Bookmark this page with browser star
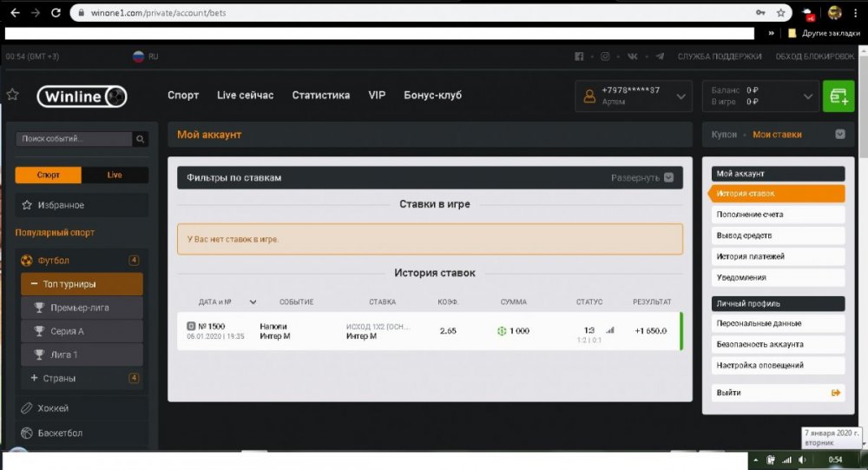868x470 pixels. 780,13
